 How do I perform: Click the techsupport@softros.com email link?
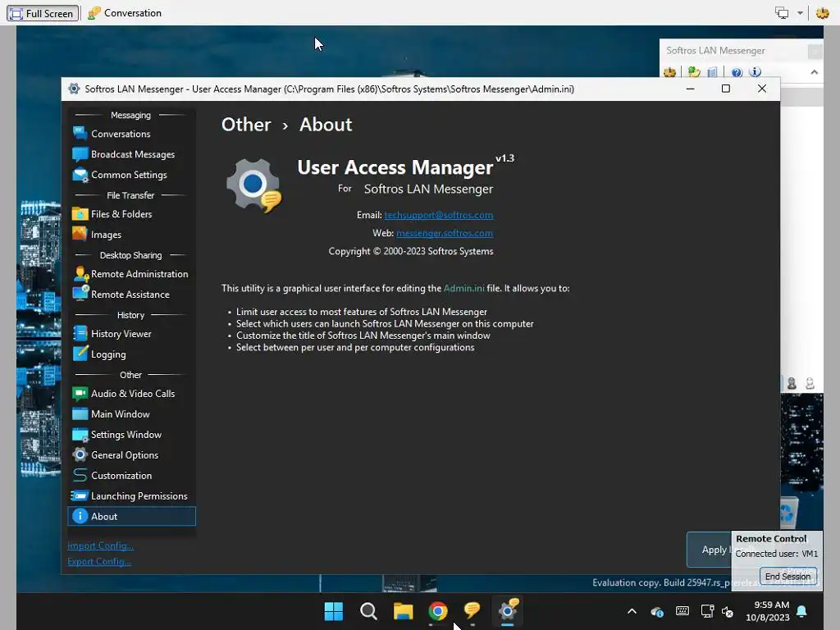(439, 215)
